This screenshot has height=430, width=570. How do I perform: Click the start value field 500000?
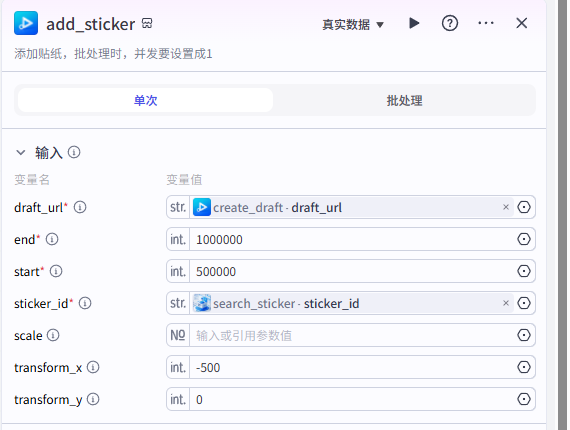[x=352, y=271]
